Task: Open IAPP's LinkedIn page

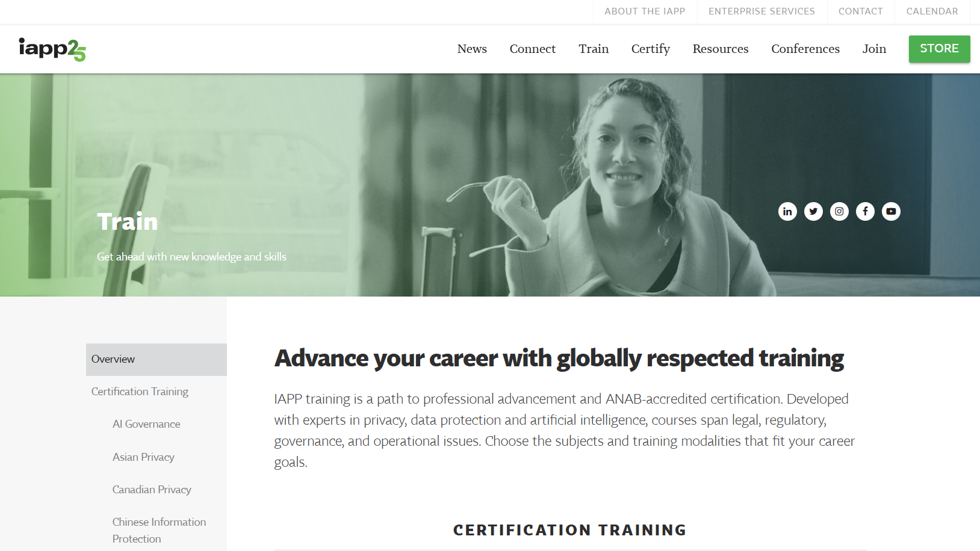Action: coord(787,211)
